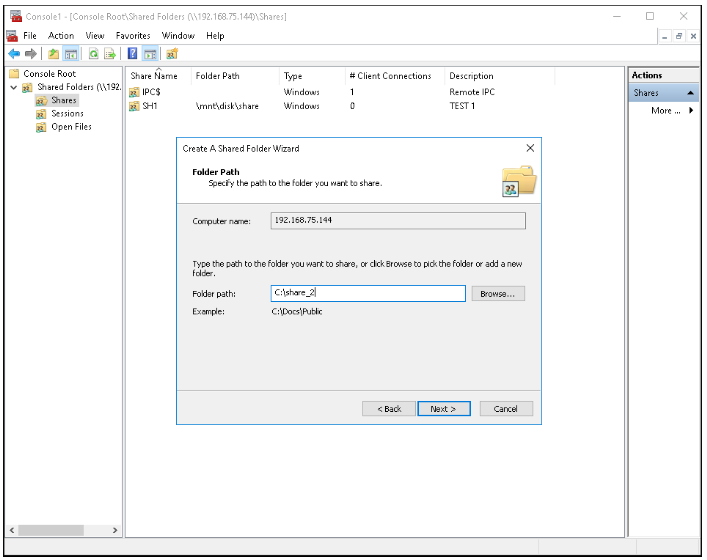The width and height of the screenshot is (707, 560).
Task: Select the Console Root tree label
Action: [50, 73]
